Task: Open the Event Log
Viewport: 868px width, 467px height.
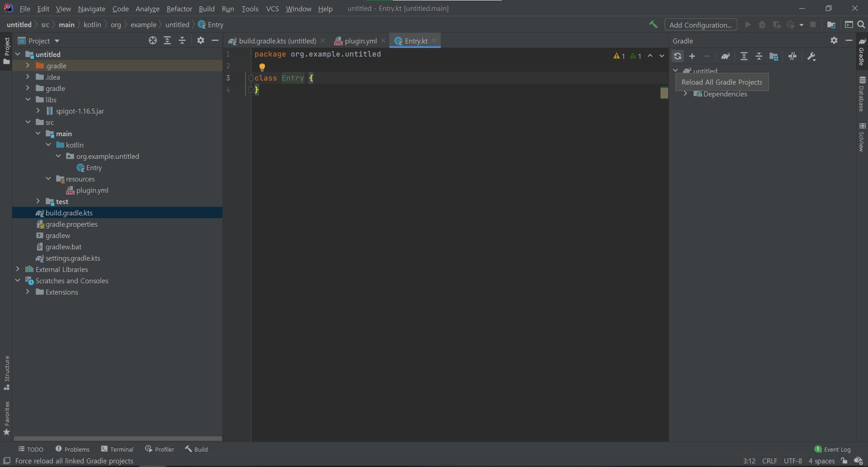Action: (x=836, y=448)
